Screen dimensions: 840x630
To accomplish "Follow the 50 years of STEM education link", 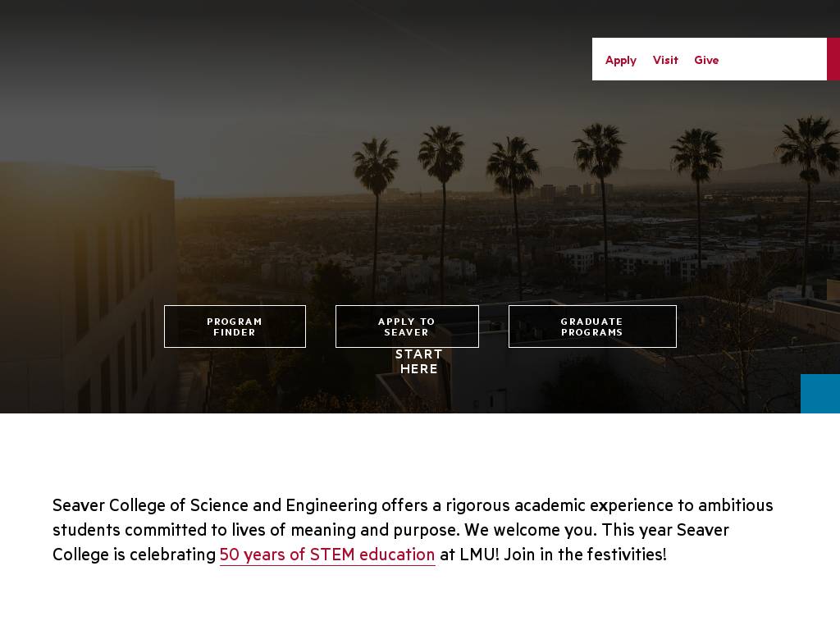I will [326, 555].
